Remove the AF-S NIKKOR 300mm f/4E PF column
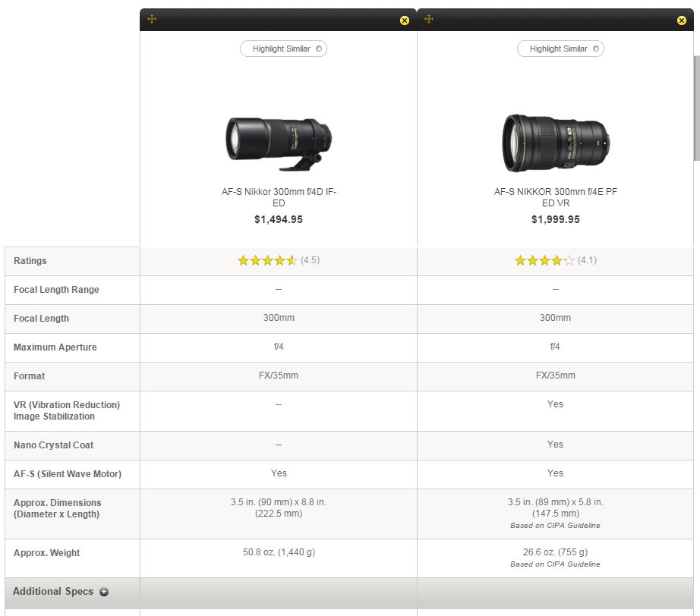The width and height of the screenshot is (700, 616). pyautogui.click(x=682, y=20)
